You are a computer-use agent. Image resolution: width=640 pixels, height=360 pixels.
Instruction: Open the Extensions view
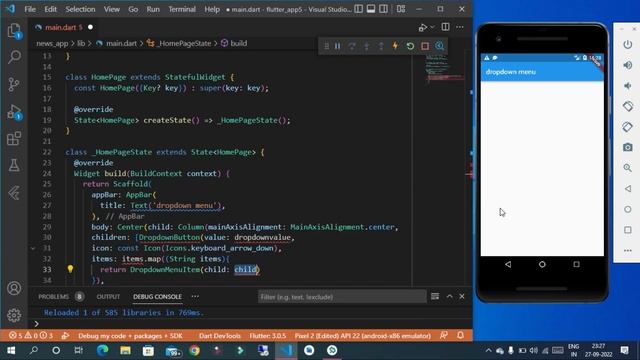click(x=14, y=138)
